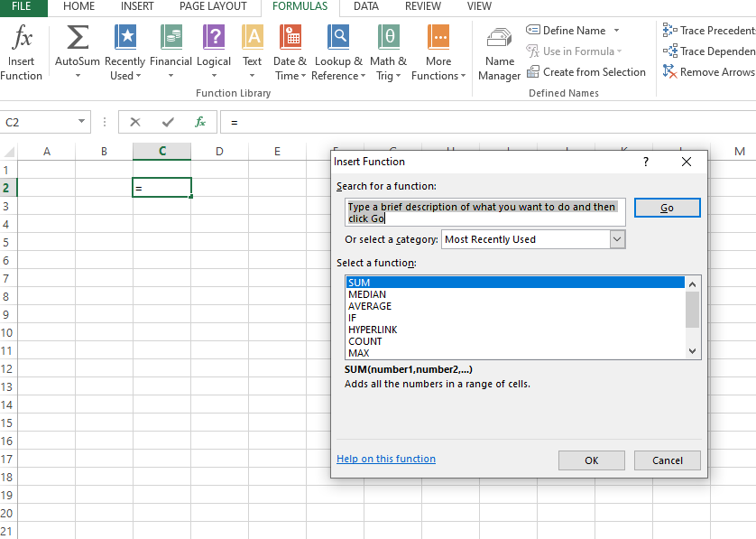Open the Math & Trig icon
Screen dimensions: 756x539
click(388, 39)
